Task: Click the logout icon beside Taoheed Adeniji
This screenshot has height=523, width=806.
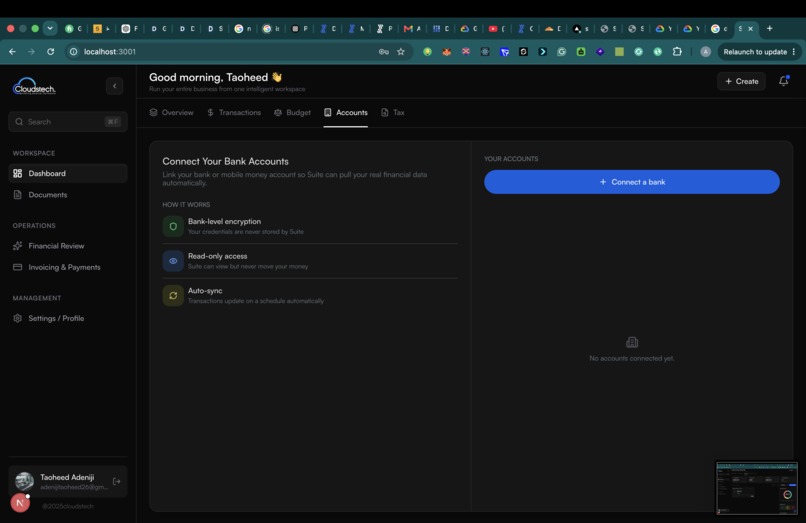Action: 117,481
